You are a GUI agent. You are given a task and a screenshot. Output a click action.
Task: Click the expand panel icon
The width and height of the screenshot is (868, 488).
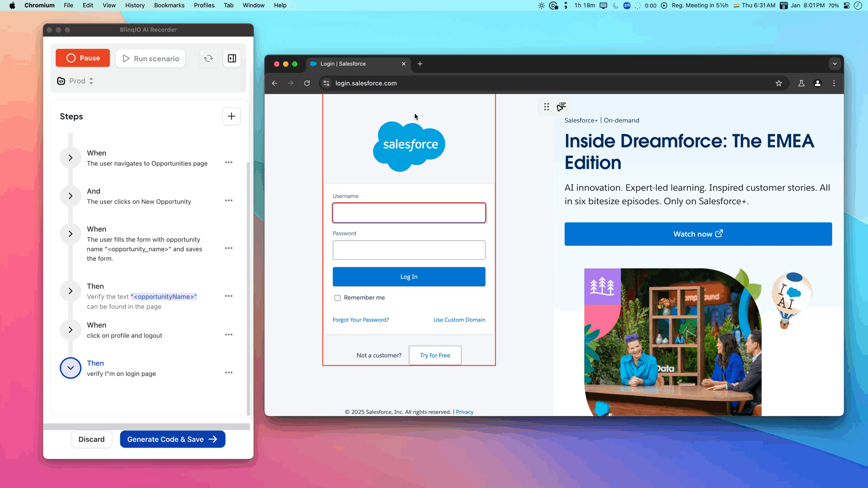pyautogui.click(x=233, y=58)
